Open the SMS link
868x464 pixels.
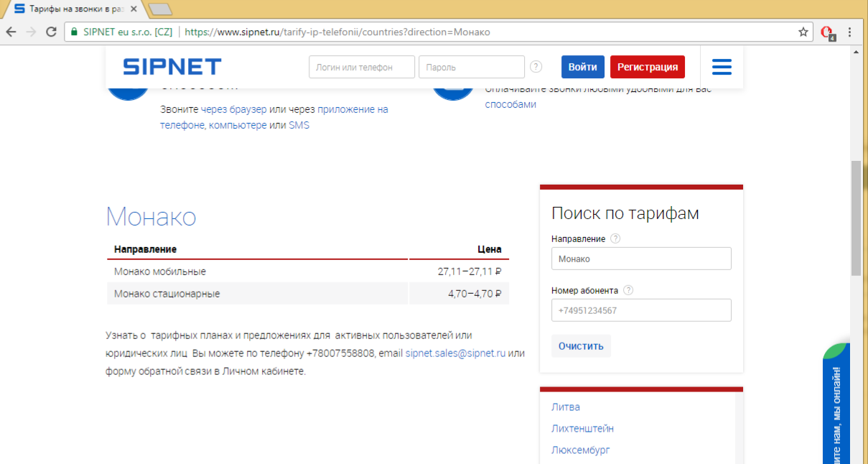tap(299, 125)
